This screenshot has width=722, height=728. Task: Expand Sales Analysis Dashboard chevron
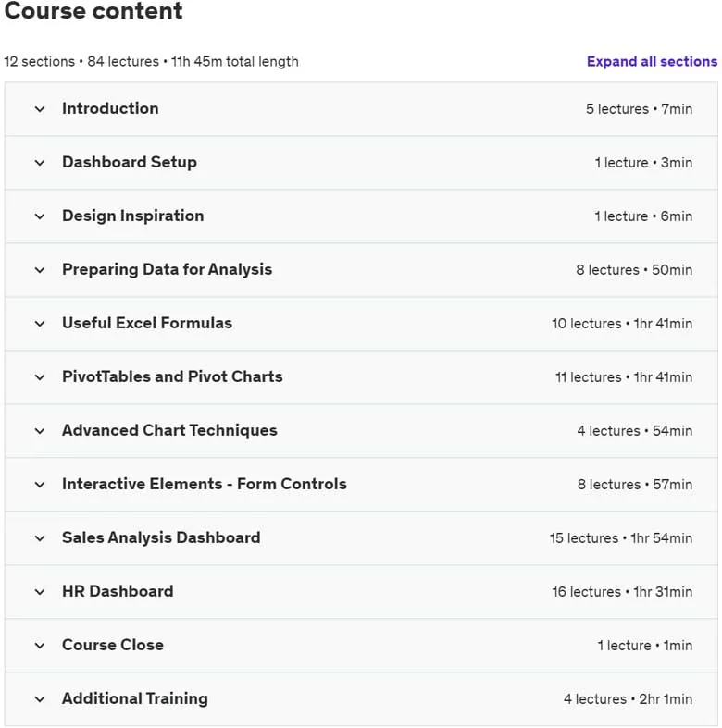point(40,538)
